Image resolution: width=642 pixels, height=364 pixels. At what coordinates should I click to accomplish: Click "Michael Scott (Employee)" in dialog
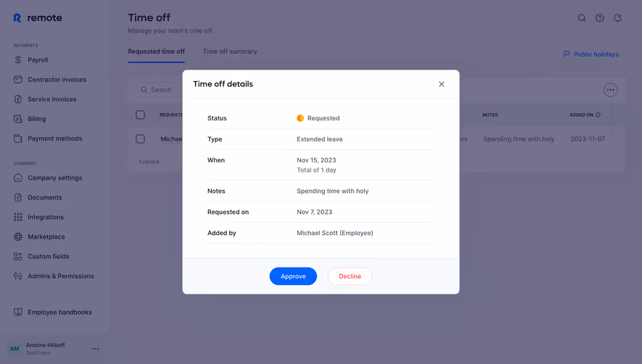[x=335, y=233]
